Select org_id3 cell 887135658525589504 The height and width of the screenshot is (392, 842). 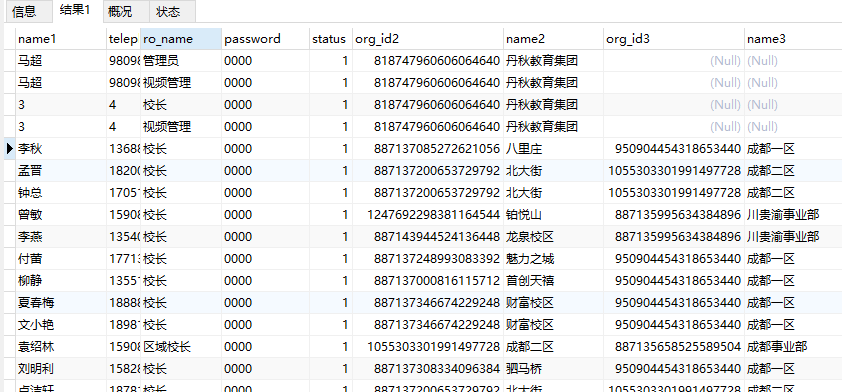tap(674, 347)
